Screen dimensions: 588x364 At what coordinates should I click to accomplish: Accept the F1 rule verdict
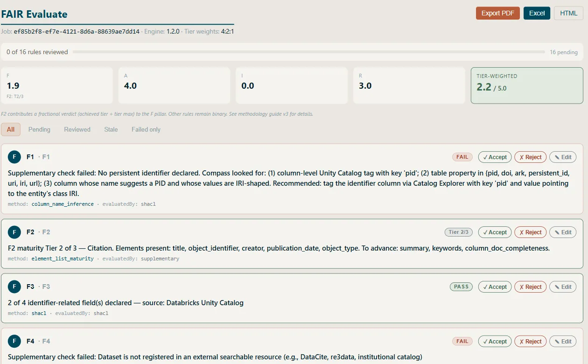[x=495, y=157]
